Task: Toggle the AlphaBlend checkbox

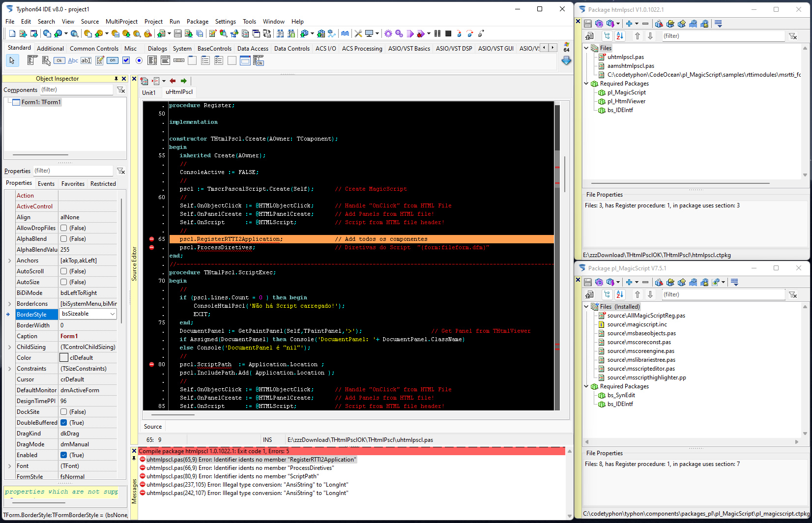Action: pos(64,239)
